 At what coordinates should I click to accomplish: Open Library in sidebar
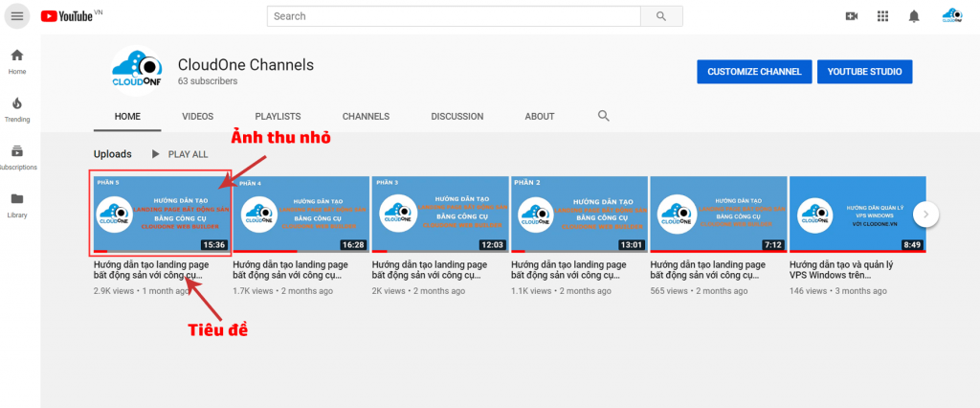[x=17, y=205]
